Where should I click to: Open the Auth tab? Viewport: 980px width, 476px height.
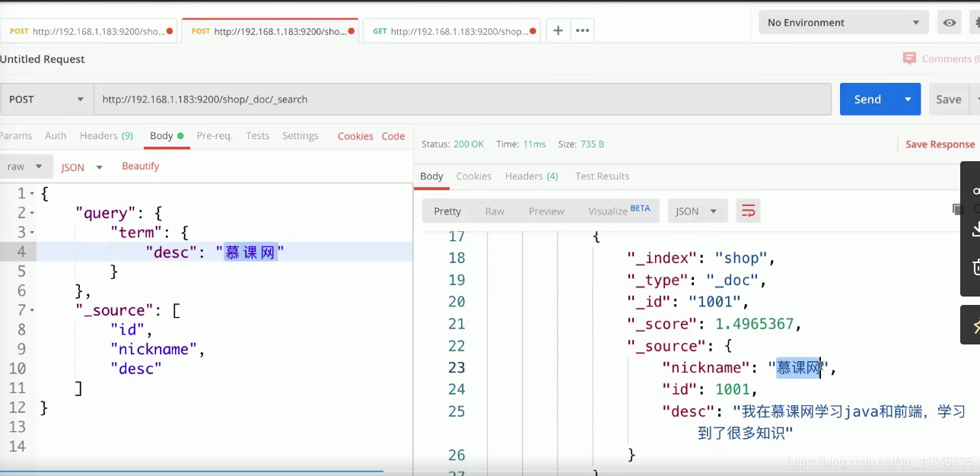click(56, 135)
